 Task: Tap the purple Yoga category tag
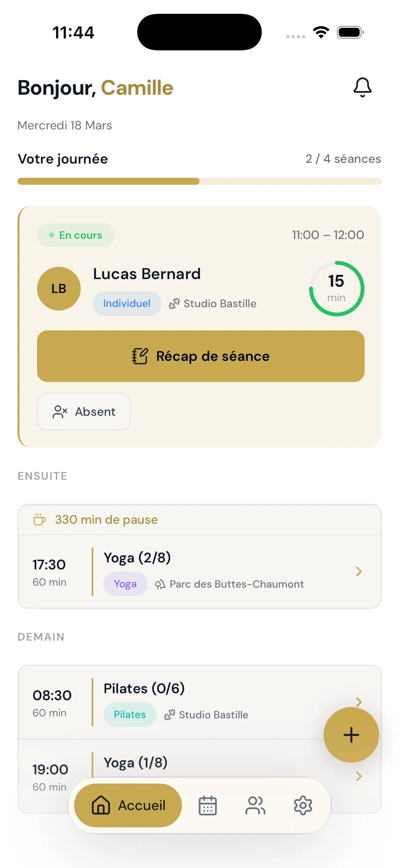(125, 584)
